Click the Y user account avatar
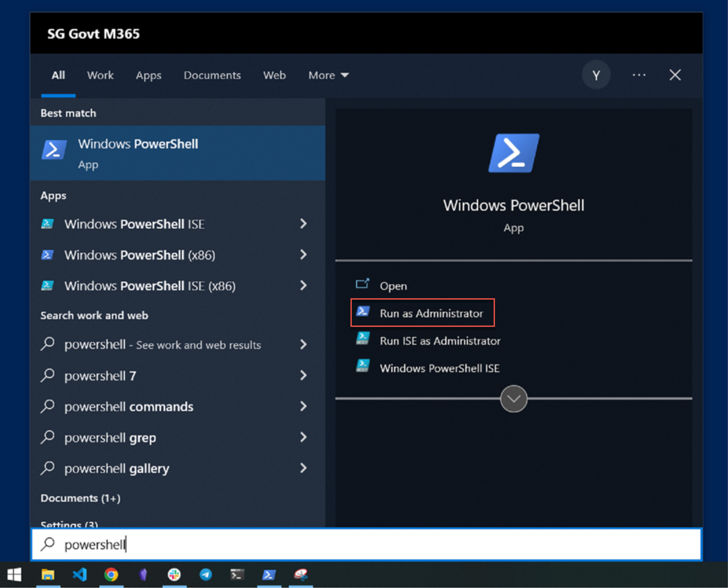The image size is (728, 588). tap(596, 75)
